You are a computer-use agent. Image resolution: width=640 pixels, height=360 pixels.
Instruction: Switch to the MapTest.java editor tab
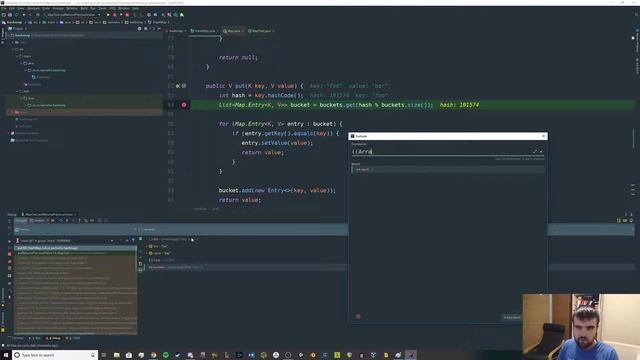tap(261, 31)
